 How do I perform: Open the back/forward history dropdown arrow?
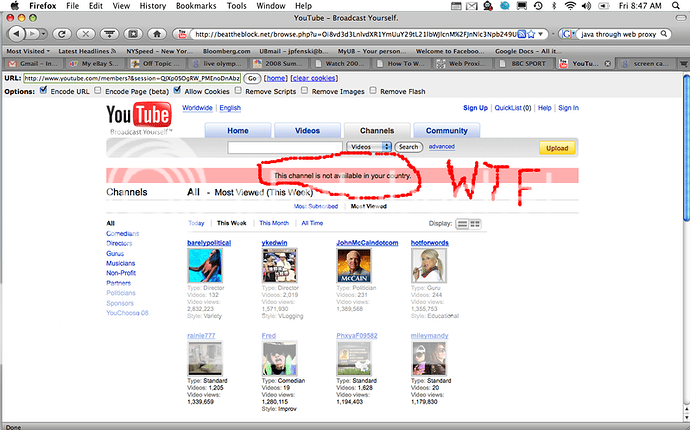point(43,34)
